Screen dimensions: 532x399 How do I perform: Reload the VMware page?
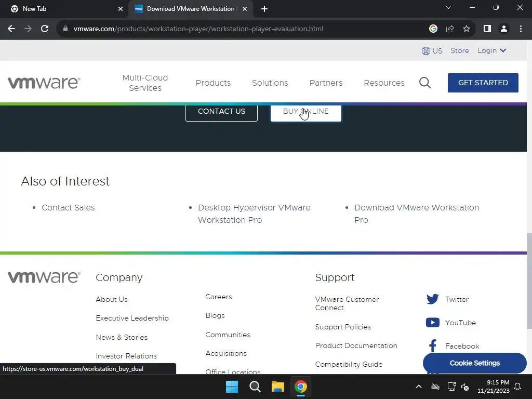pyautogui.click(x=45, y=29)
